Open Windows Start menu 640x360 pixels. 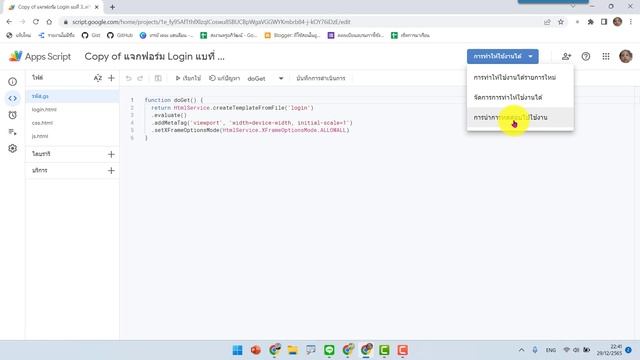238,350
